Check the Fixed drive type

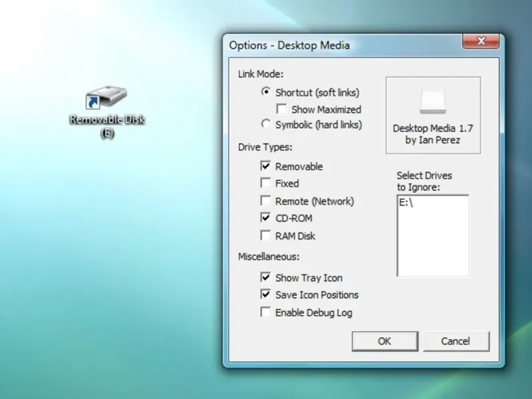[x=265, y=183]
